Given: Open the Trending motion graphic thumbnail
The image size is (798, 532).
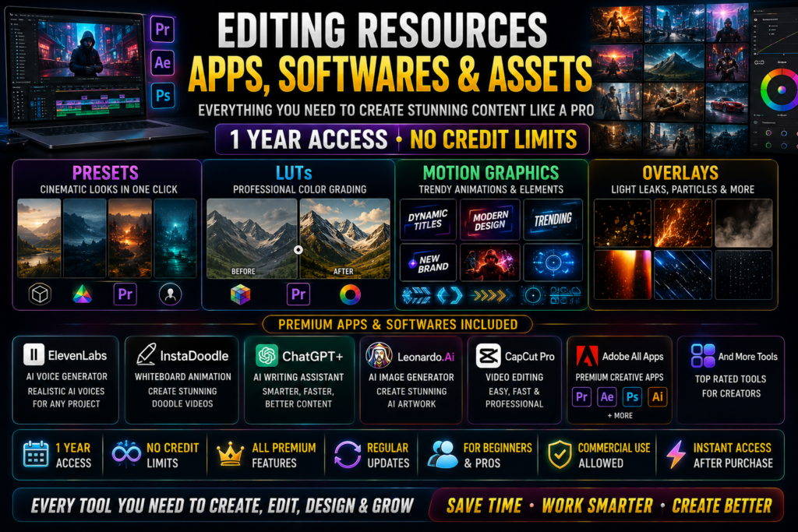Looking at the screenshot, I should click(553, 220).
